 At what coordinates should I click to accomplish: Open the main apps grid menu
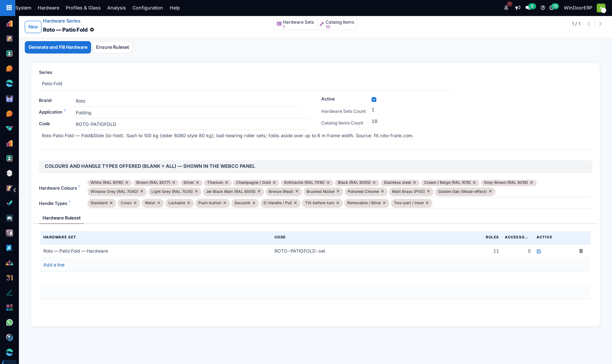9,8
